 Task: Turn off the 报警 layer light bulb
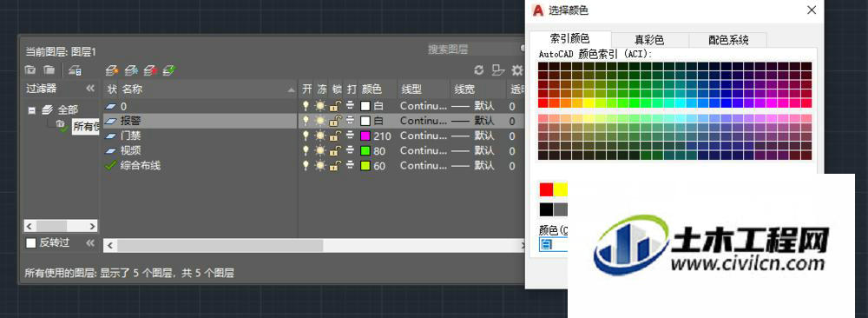click(306, 121)
